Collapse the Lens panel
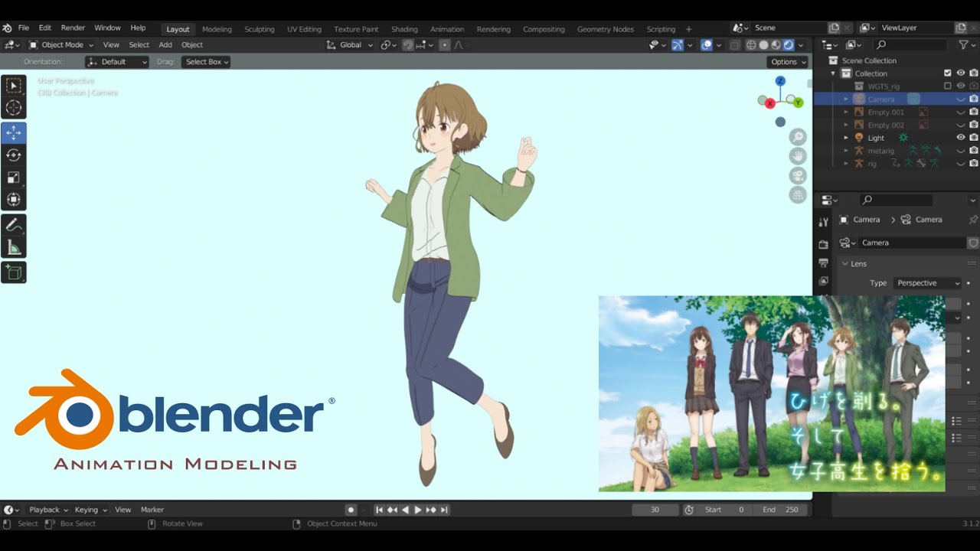This screenshot has height=551, width=980. tap(846, 263)
